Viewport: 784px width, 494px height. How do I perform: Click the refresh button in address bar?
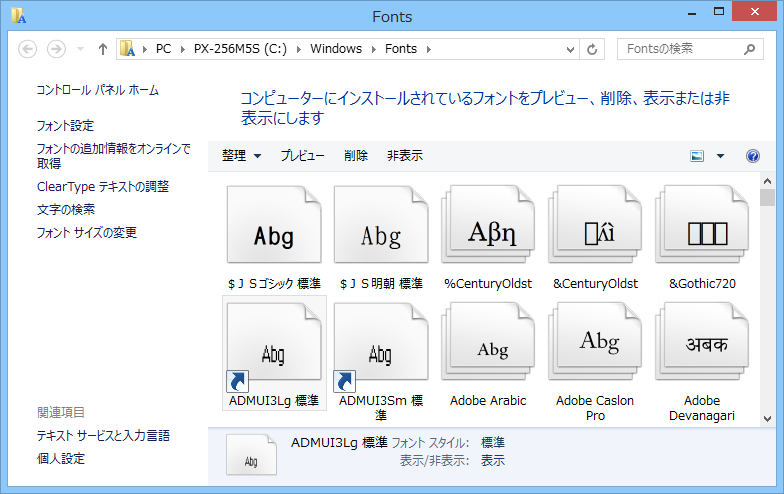point(592,49)
